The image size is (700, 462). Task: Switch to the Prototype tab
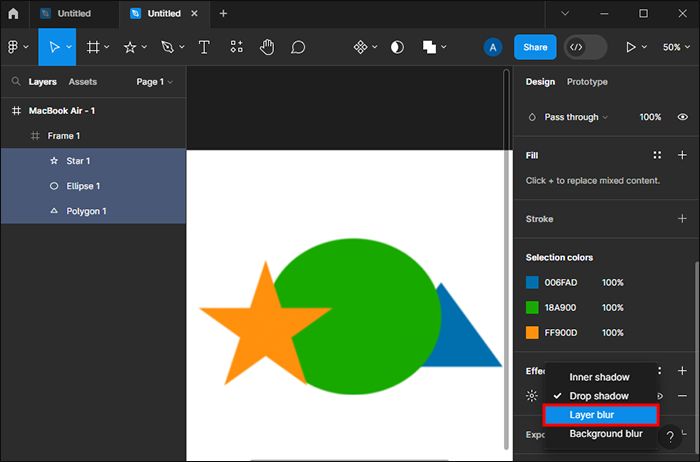(x=587, y=82)
